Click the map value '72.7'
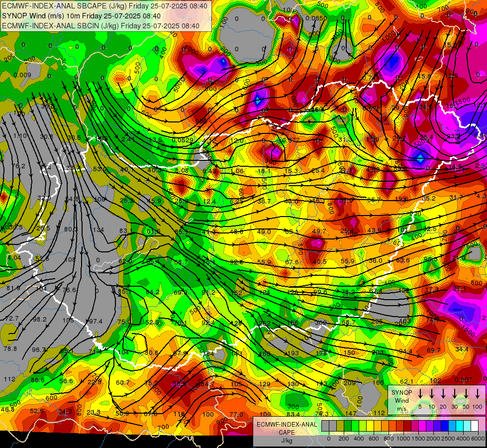This screenshot has width=487, height=448. pyautogui.click(x=12, y=319)
